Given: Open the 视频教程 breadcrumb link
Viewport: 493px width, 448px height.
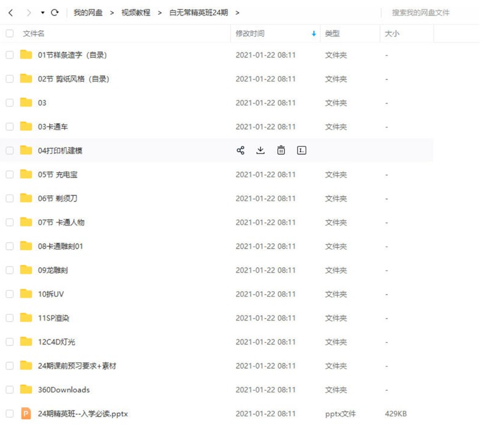Looking at the screenshot, I should 136,11.
